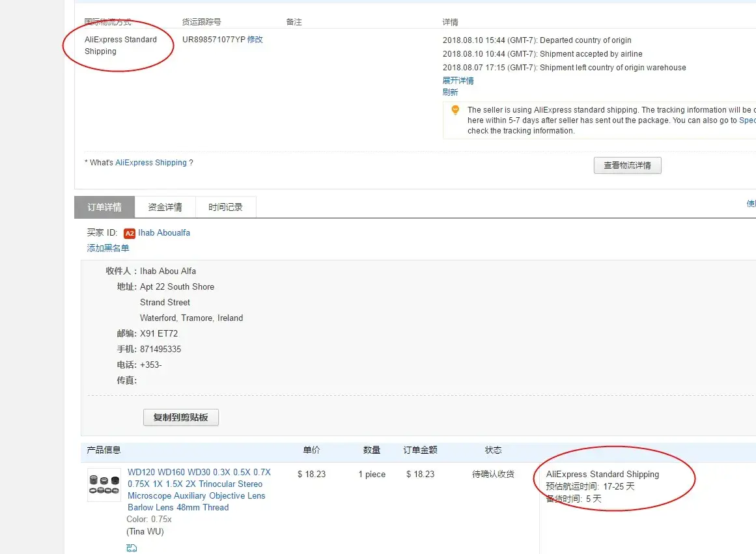
Task: Click the small shipping icon under Tina WU
Action: tap(132, 547)
